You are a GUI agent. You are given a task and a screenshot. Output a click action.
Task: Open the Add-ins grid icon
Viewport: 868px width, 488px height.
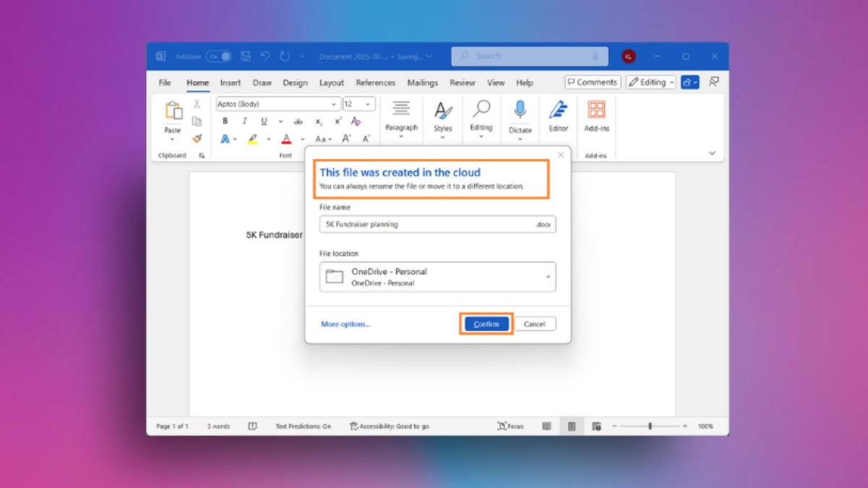coord(597,114)
